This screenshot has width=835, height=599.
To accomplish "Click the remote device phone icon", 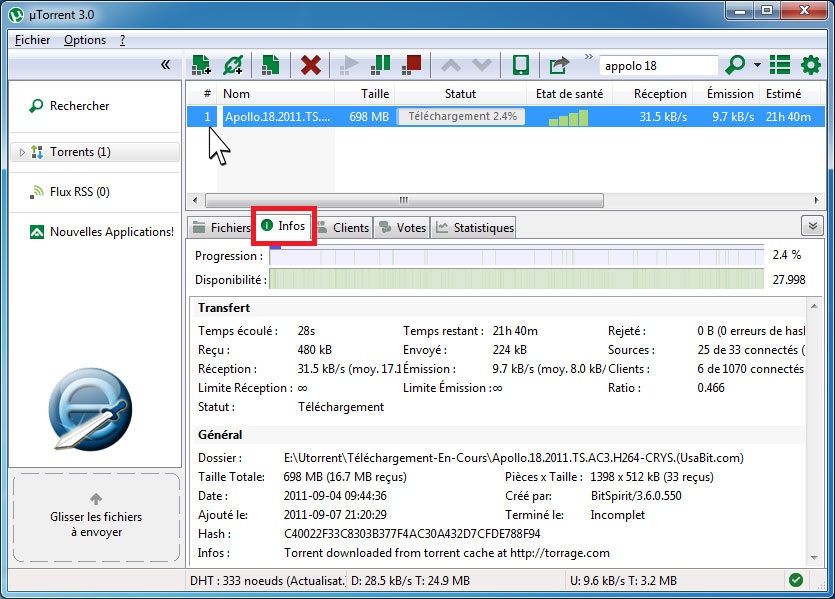I will click(520, 65).
